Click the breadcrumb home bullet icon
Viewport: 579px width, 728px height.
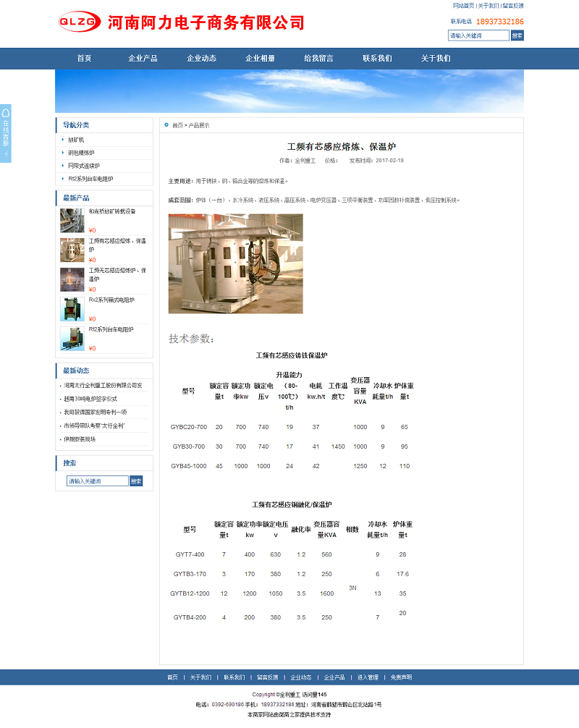[x=166, y=125]
